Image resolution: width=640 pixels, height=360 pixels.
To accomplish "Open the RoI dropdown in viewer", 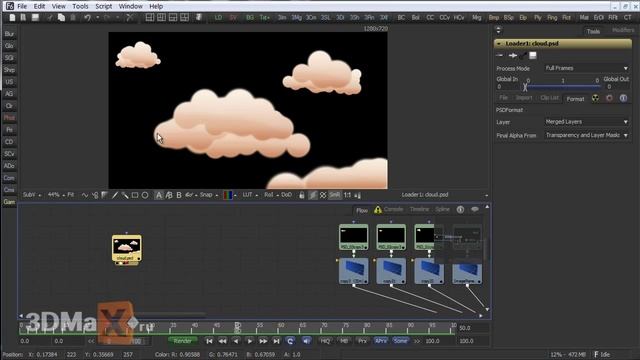I will pyautogui.click(x=271, y=195).
